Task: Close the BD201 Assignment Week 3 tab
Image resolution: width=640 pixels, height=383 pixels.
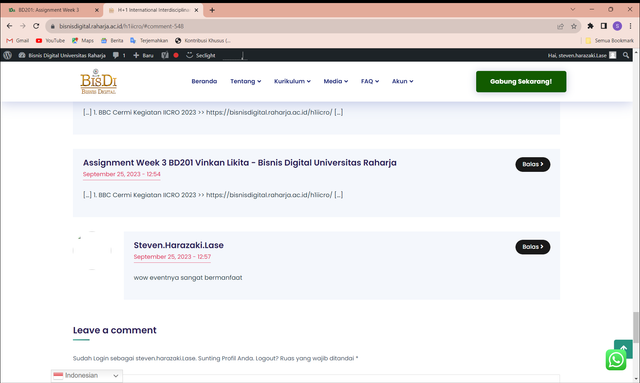Action: click(97, 10)
